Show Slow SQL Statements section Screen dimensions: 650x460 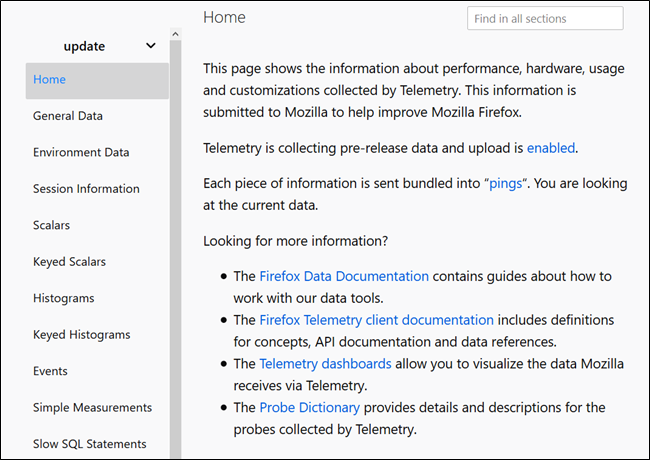(89, 444)
